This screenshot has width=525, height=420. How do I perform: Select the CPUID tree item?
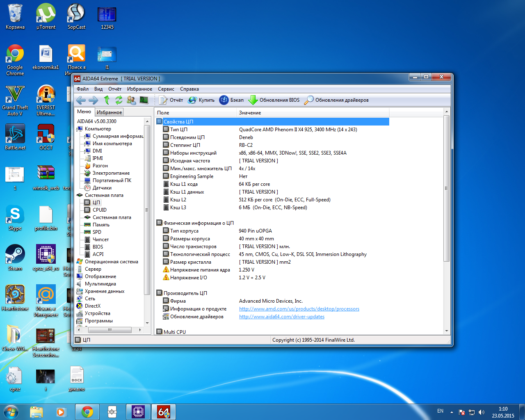[x=99, y=210]
